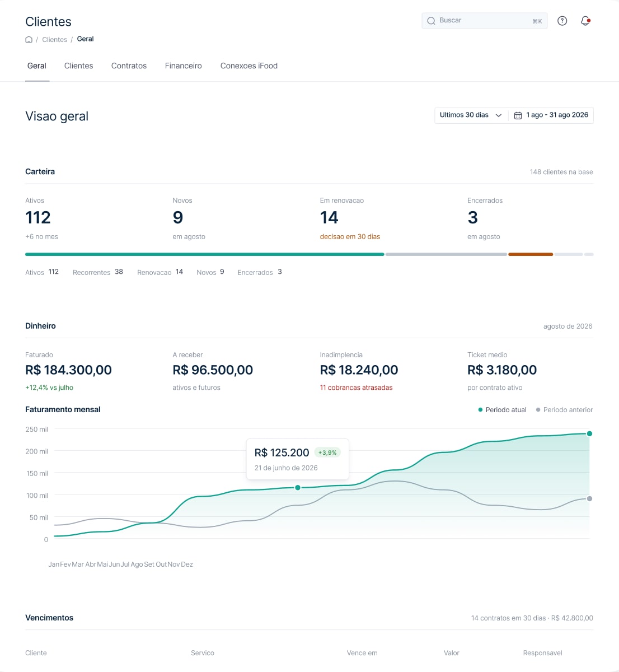Click Clientes breadcrumb link
Image resolution: width=619 pixels, height=672 pixels.
(54, 39)
